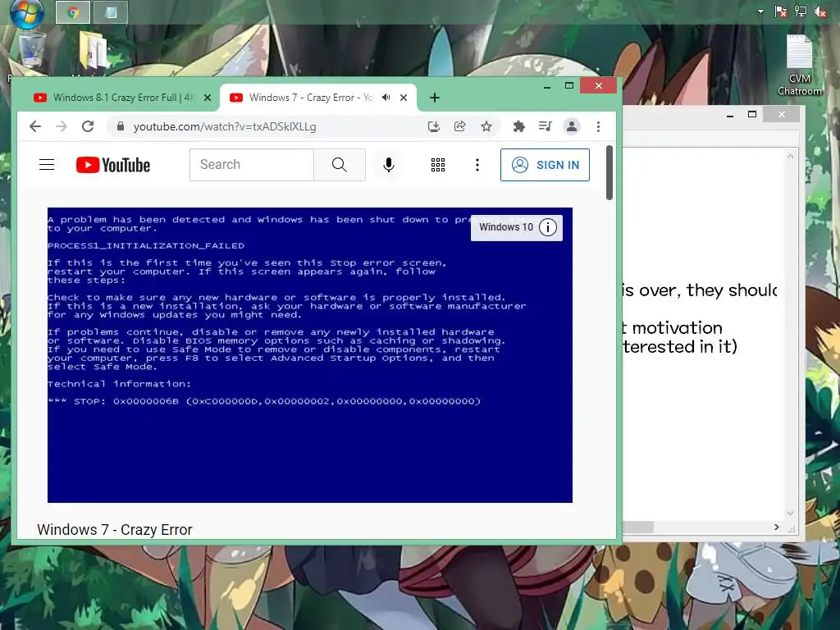The image size is (840, 630).
Task: Open the media controls icon in Chrome toolbar
Action: (x=545, y=126)
